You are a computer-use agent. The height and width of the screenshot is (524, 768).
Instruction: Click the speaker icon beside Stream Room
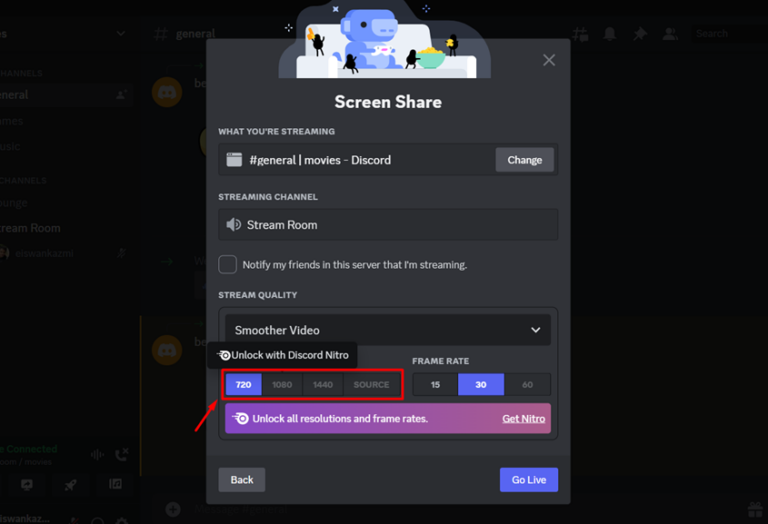coord(233,225)
